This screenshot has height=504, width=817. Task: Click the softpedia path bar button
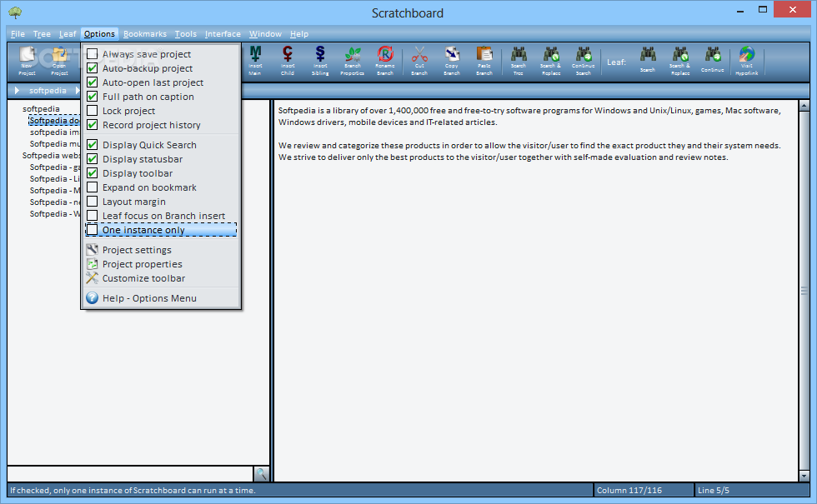pos(48,91)
